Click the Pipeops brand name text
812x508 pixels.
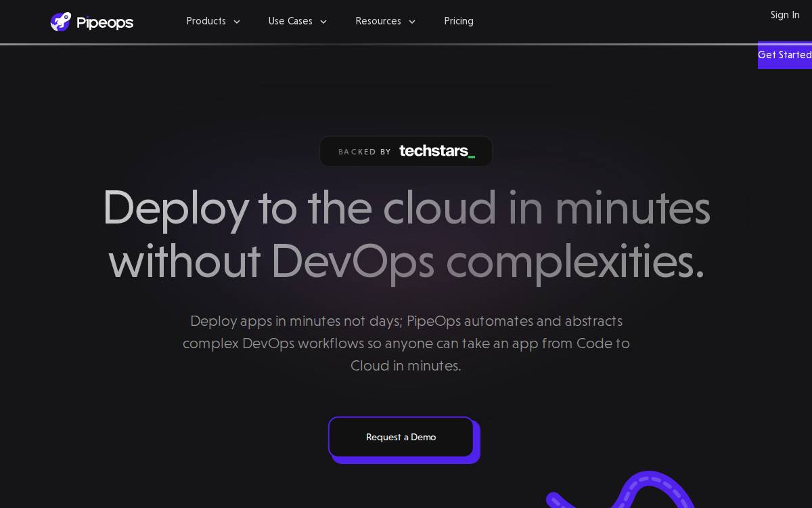pos(105,22)
